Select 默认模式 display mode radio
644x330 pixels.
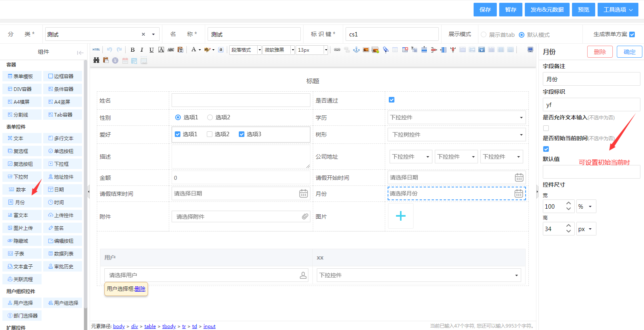tap(522, 35)
